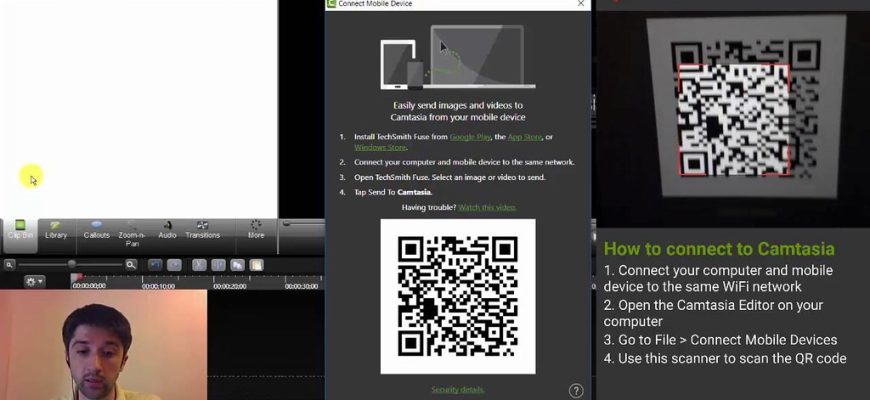Open the timeline gear settings dropdown
Image resolution: width=870 pixels, height=400 pixels.
click(34, 282)
